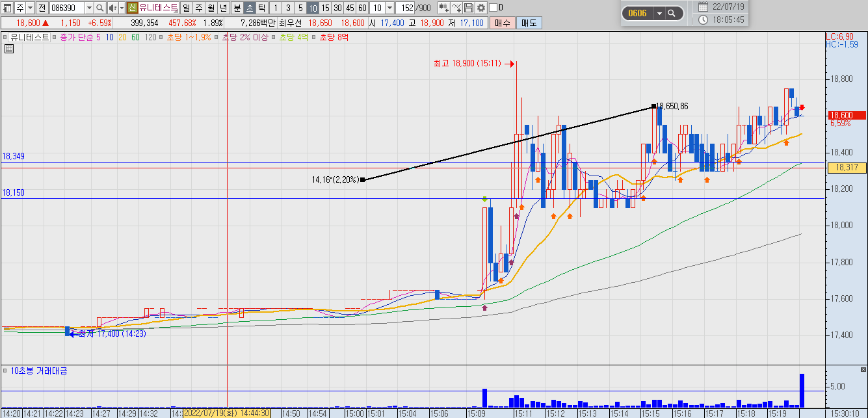This screenshot has width=868, height=418.
Task: Click the small grid icon under legend
Action: [9, 48]
